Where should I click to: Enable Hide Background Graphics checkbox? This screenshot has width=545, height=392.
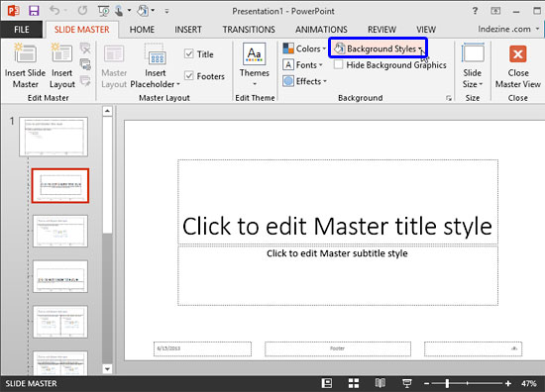pos(338,64)
